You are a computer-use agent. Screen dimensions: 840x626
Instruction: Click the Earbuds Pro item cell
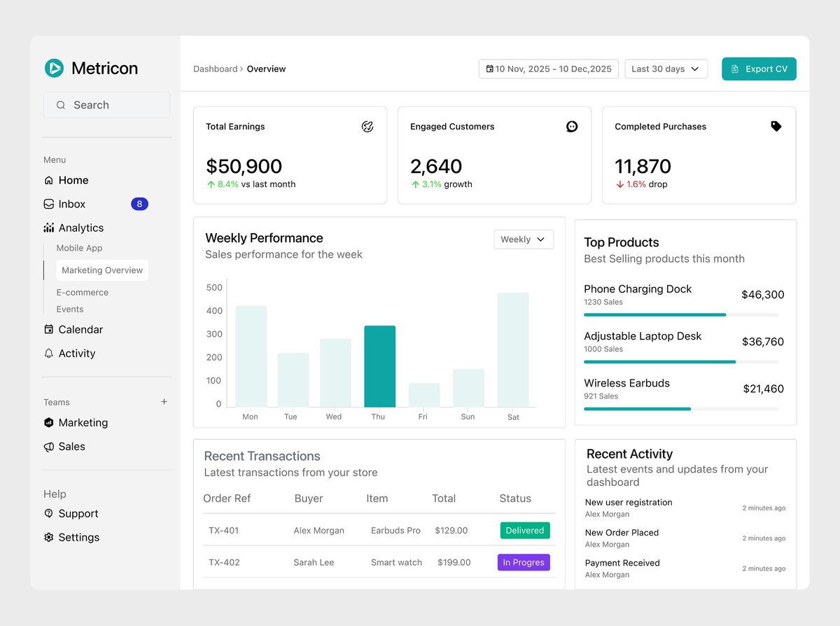click(x=395, y=531)
